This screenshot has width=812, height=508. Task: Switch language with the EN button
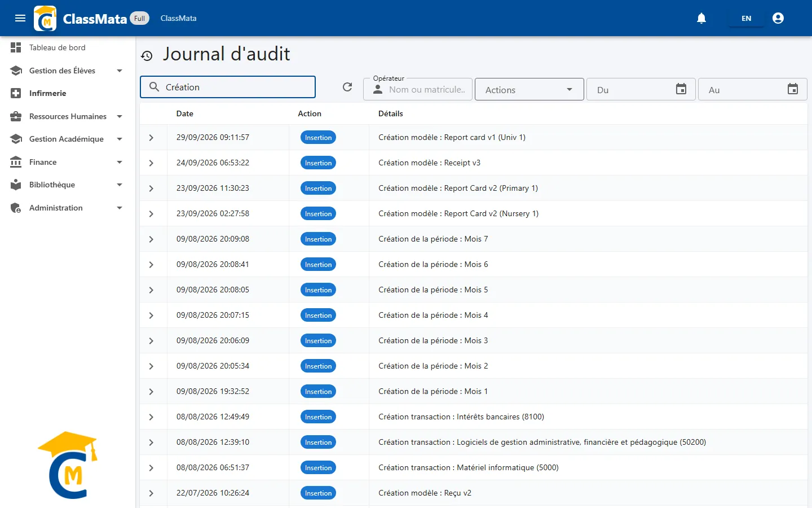746,18
